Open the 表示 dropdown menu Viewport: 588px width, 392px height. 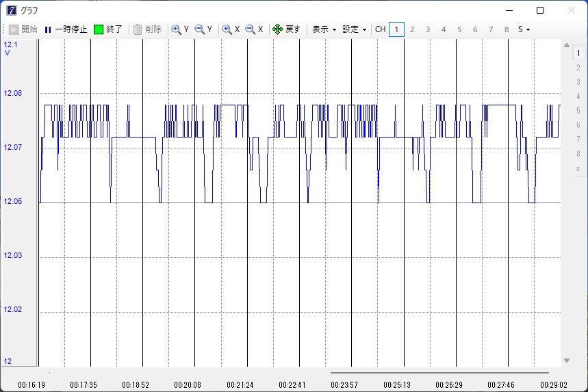[x=324, y=29]
